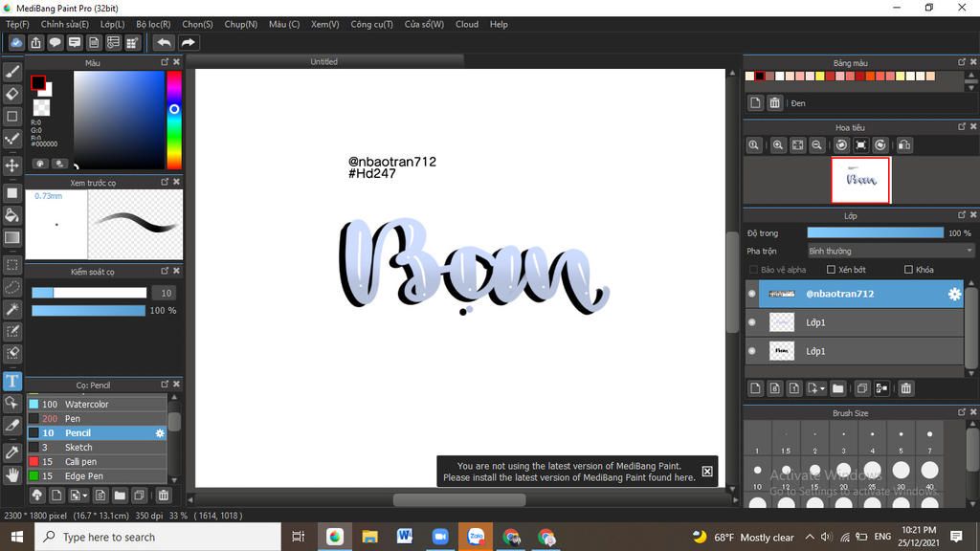Delete the selected palette color with trash icon

click(774, 103)
